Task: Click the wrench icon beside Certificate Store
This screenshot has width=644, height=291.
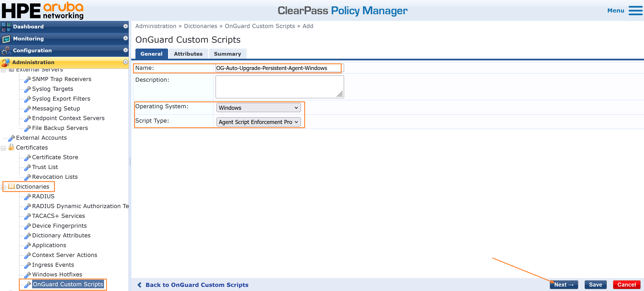Action: point(27,158)
